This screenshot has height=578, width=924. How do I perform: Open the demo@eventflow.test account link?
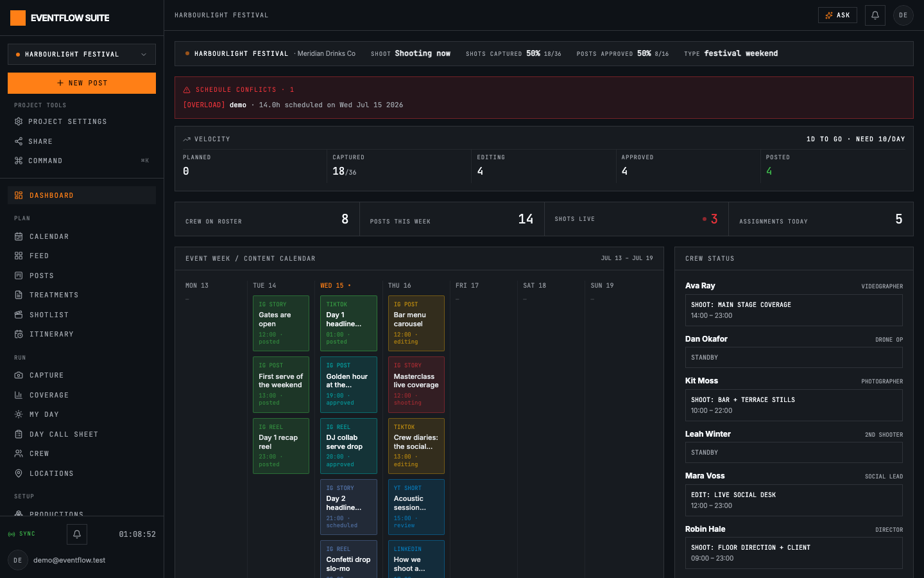point(69,560)
